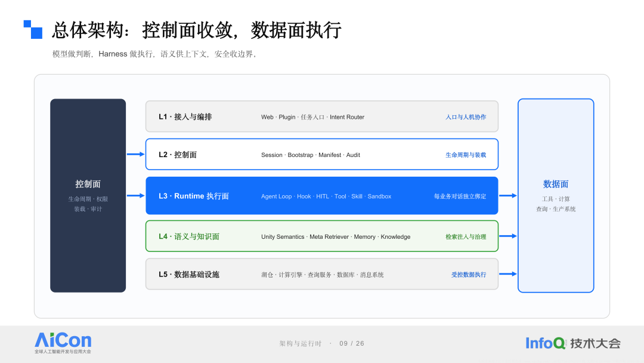Click the text 每业务对话独立绑定 in L3 row

click(460, 196)
